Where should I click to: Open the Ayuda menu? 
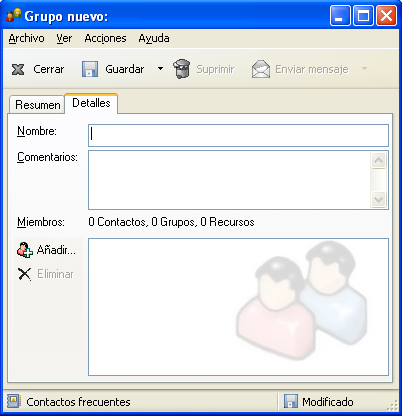154,38
